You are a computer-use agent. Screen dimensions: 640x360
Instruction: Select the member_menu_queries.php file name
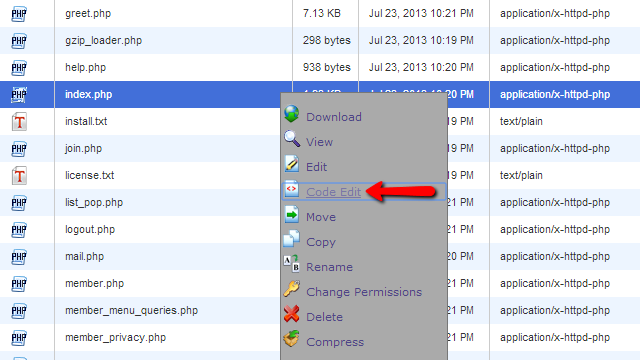point(131,310)
